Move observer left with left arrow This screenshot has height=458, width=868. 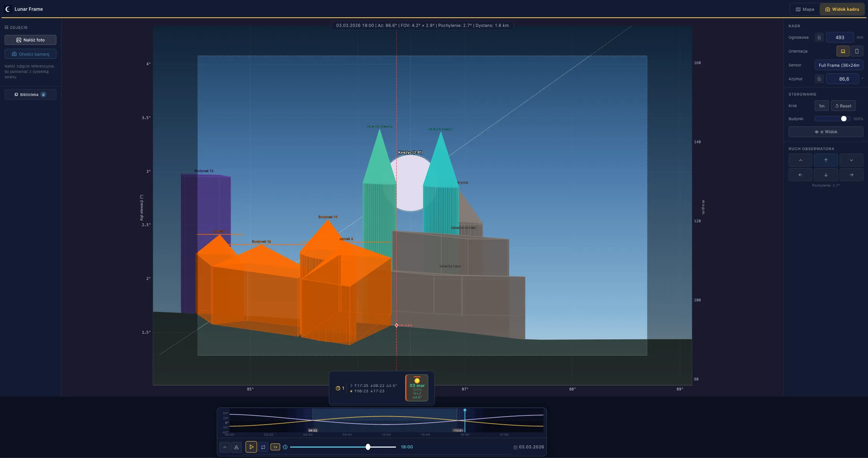[x=800, y=175]
